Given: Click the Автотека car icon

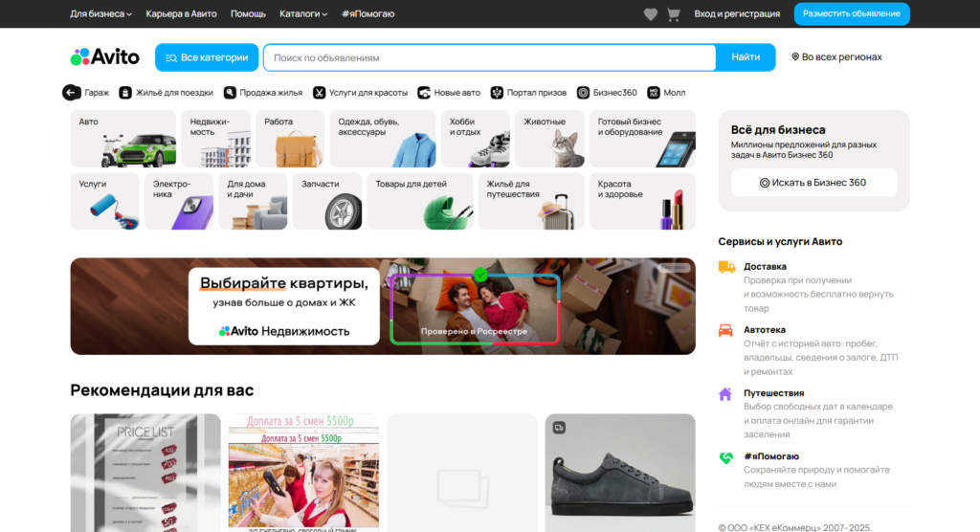Looking at the screenshot, I should [725, 330].
